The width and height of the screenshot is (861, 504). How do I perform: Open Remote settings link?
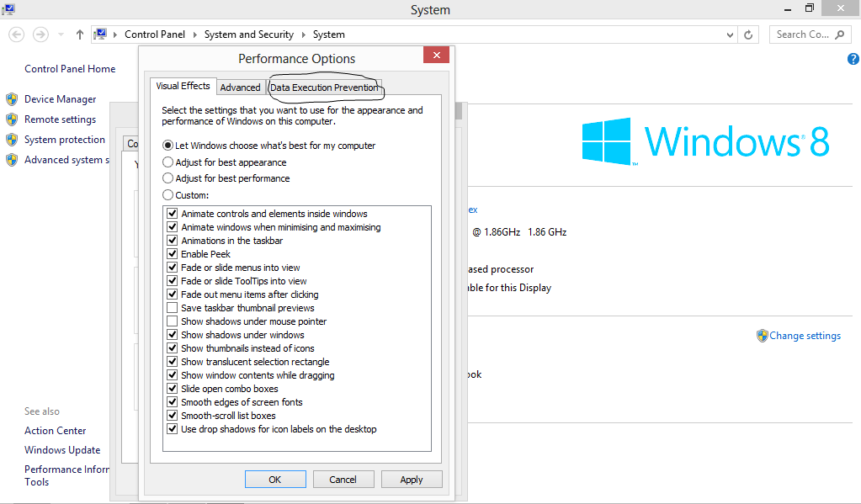pos(60,119)
